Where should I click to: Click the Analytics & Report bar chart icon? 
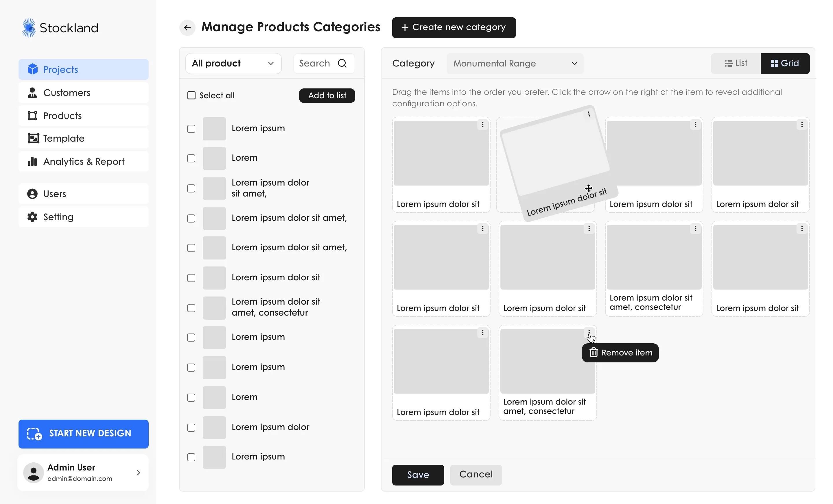[x=32, y=162]
